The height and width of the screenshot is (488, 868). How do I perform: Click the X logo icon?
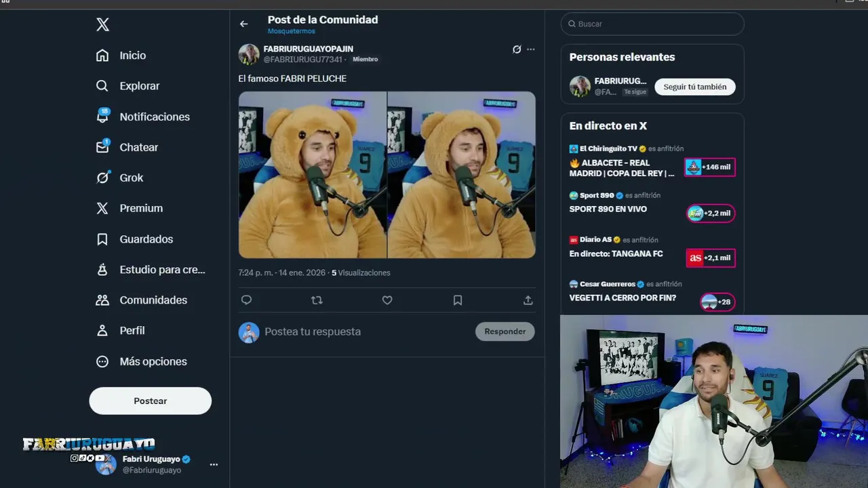coord(102,25)
